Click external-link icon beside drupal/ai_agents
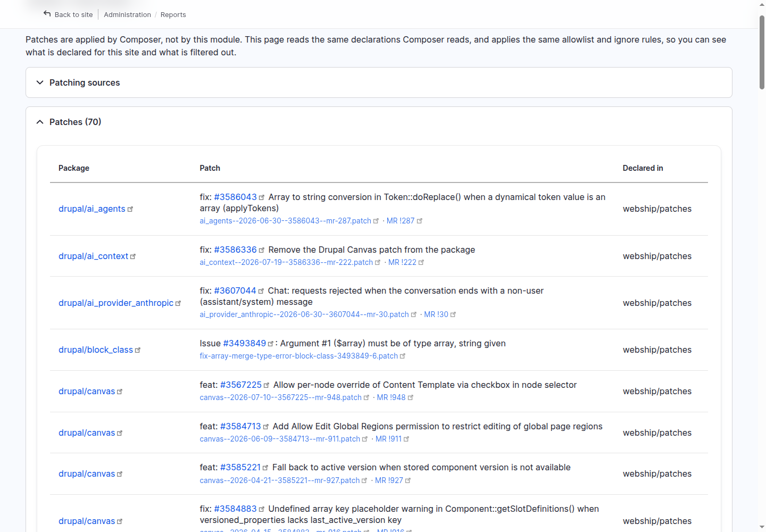The image size is (766, 532). pyautogui.click(x=130, y=209)
